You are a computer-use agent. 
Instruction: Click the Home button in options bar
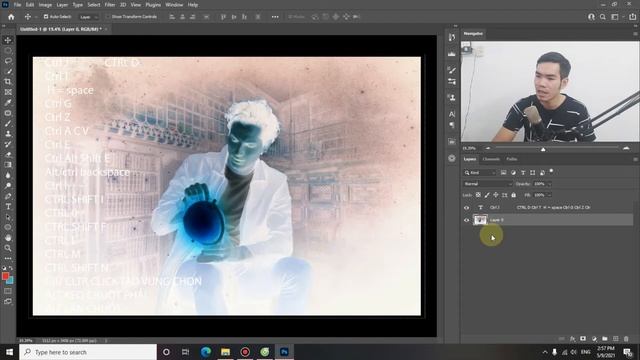[11, 17]
